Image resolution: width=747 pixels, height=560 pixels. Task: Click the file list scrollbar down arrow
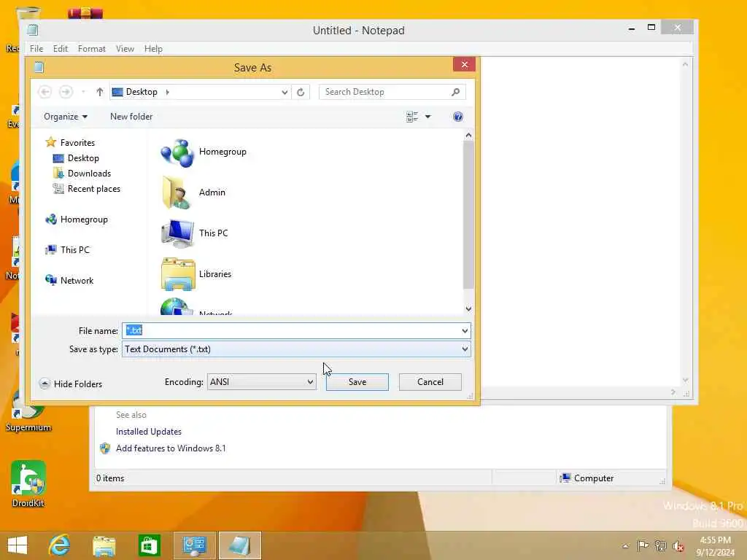(468, 309)
